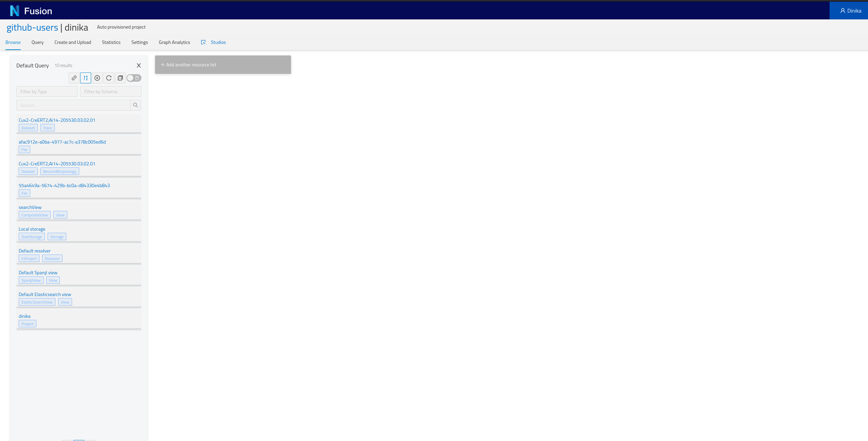Viewport: 868px width, 441px height.
Task: Select the Query tab
Action: 37,42
